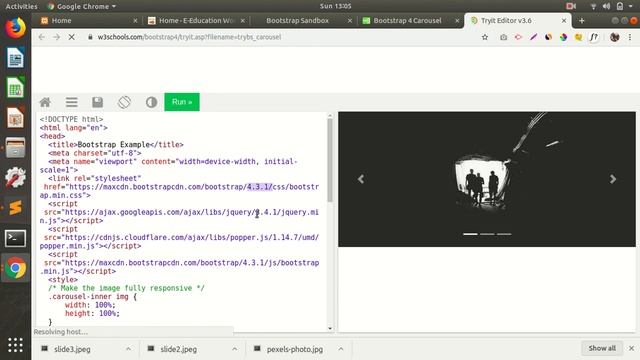640x360 pixels.
Task: Go forward in browser history
Action: click(56, 37)
